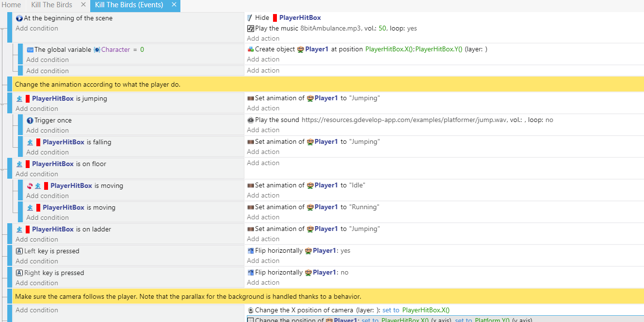The image size is (644, 322).
Task: Click the scene-start icon beside 'At the beginning of the scene'
Action: (x=19, y=18)
